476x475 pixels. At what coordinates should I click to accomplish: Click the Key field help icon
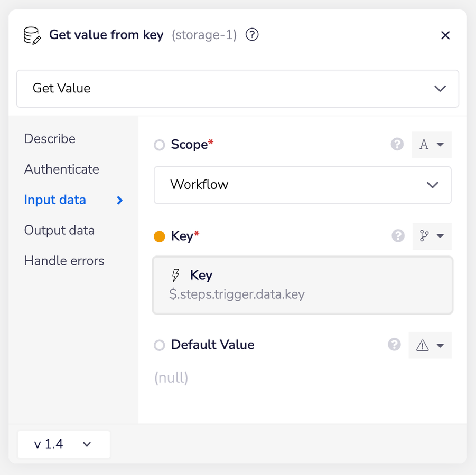click(x=398, y=236)
